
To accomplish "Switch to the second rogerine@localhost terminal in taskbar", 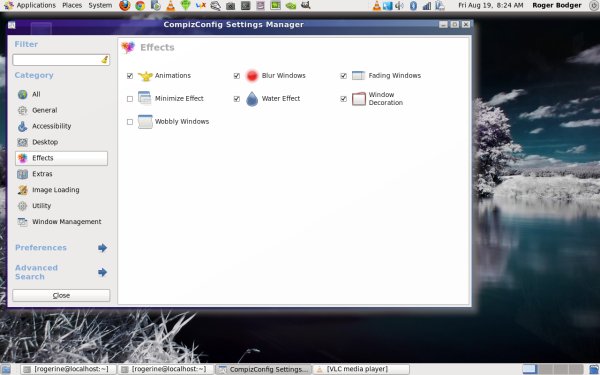I will (165, 369).
